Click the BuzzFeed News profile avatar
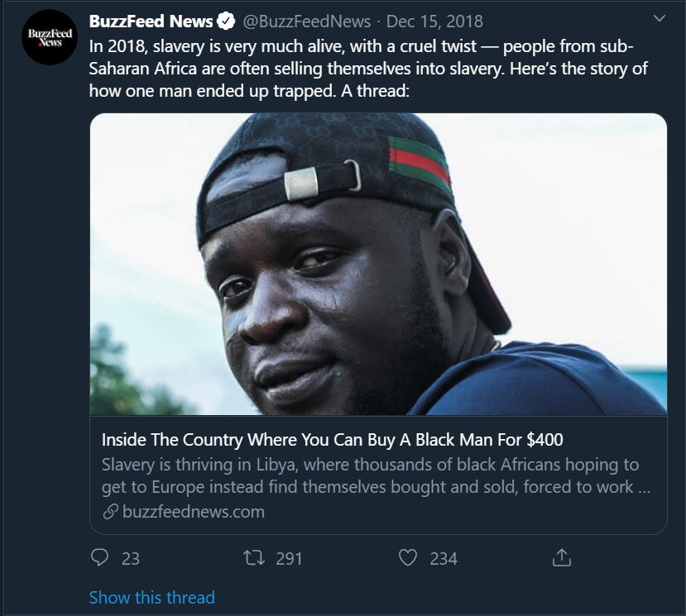This screenshot has width=686, height=616. [50, 38]
